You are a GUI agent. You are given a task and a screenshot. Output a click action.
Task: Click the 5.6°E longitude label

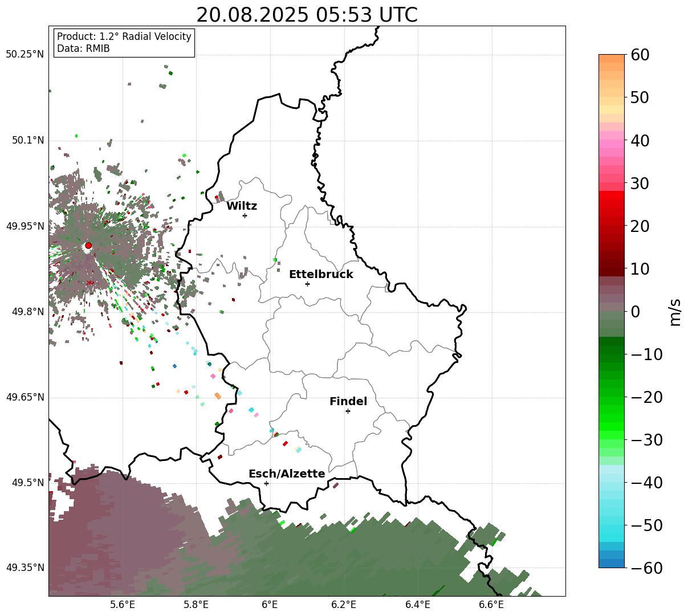pos(123,605)
